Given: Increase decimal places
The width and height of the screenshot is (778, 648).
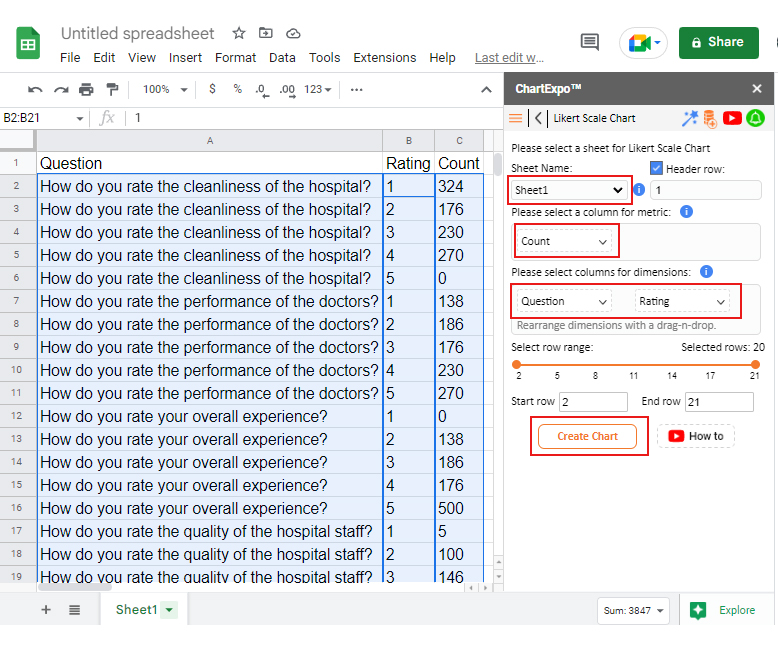Looking at the screenshot, I should coord(287,90).
